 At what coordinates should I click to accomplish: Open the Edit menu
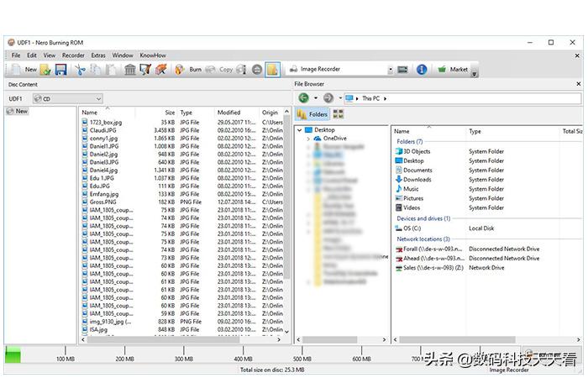click(x=32, y=55)
